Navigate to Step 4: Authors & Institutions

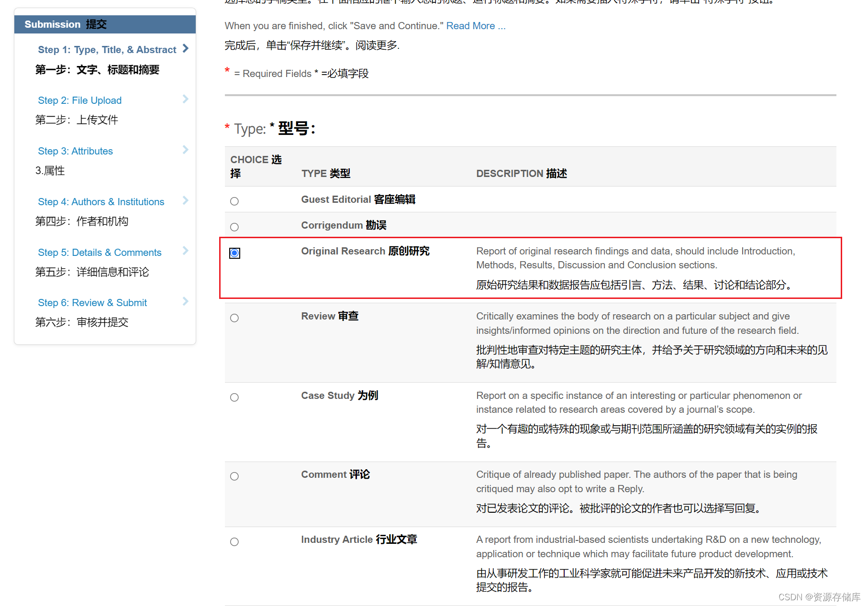(101, 201)
